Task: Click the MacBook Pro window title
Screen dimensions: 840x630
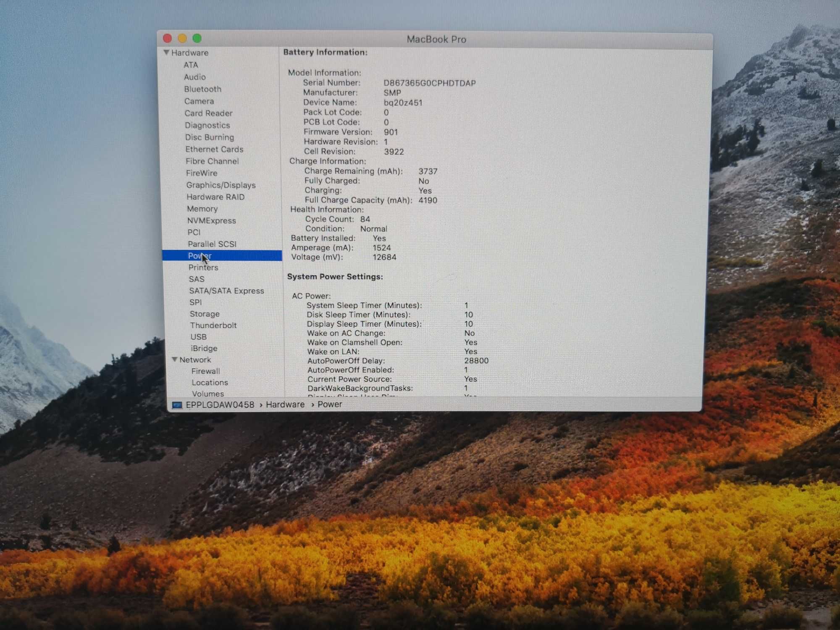Action: pyautogui.click(x=436, y=39)
